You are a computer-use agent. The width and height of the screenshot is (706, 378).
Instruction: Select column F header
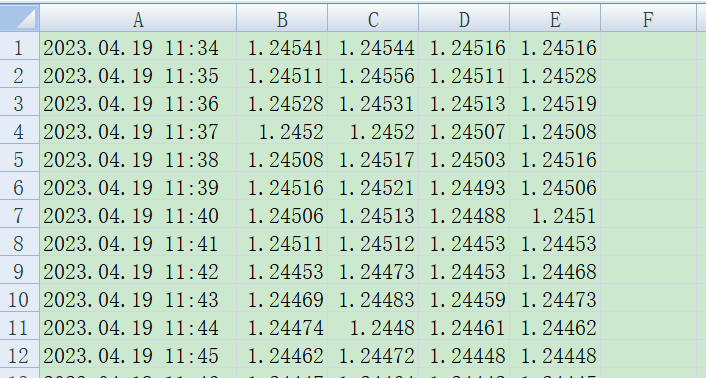(x=648, y=18)
